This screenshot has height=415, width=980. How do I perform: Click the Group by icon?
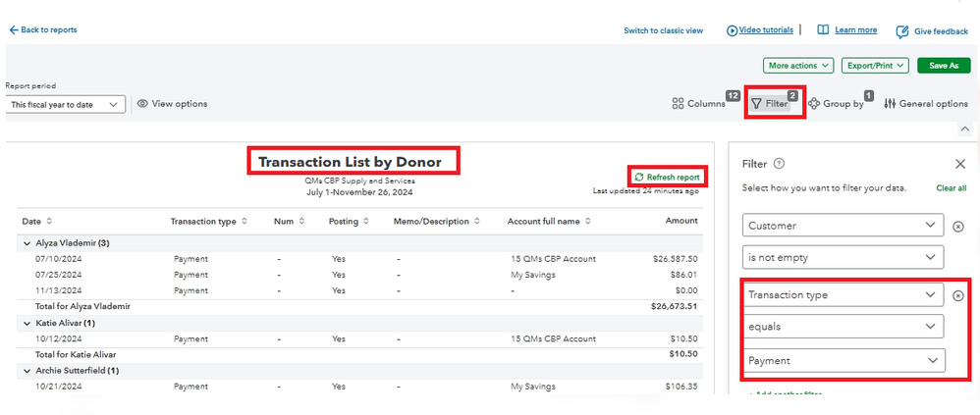[x=814, y=104]
